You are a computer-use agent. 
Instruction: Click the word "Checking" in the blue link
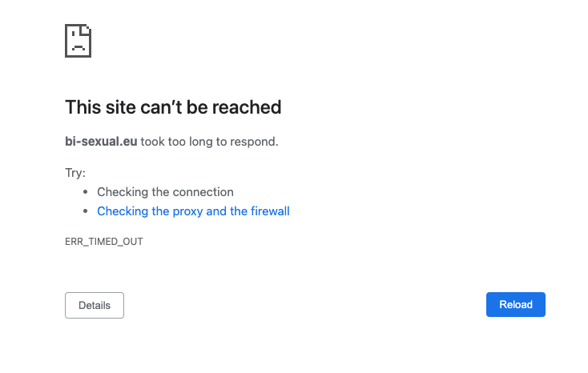pyautogui.click(x=122, y=211)
